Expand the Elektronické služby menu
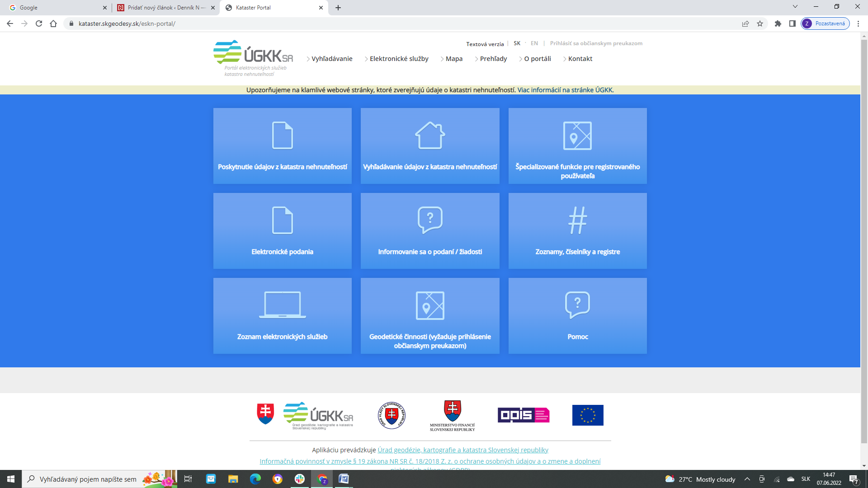The height and width of the screenshot is (488, 868). (399, 59)
